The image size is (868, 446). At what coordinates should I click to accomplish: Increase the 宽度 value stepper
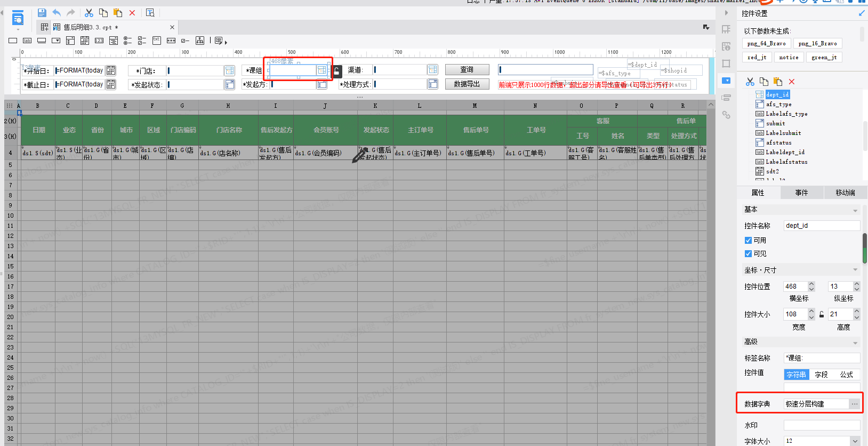tap(811, 312)
